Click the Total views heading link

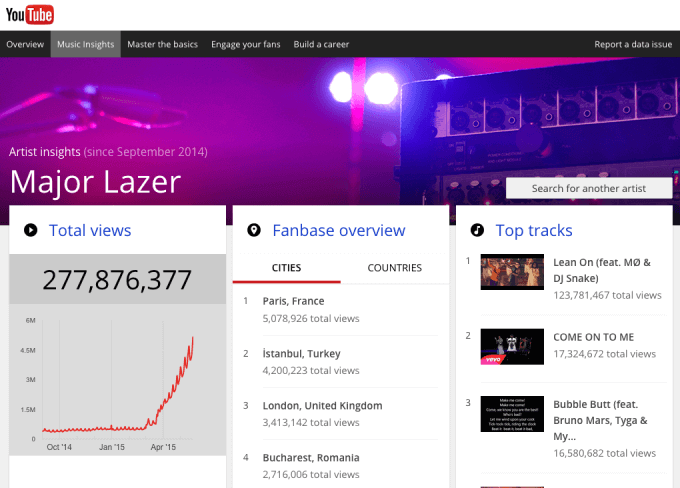pyautogui.click(x=90, y=231)
